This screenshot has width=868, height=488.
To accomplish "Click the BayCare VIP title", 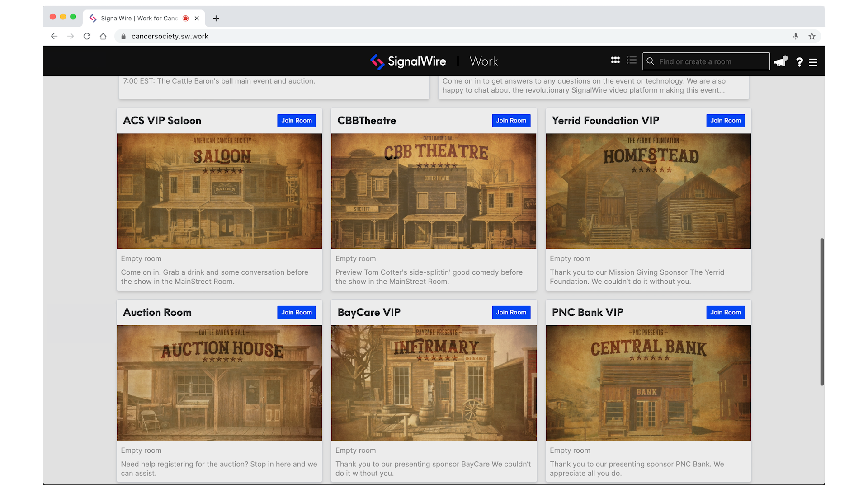I will [369, 312].
